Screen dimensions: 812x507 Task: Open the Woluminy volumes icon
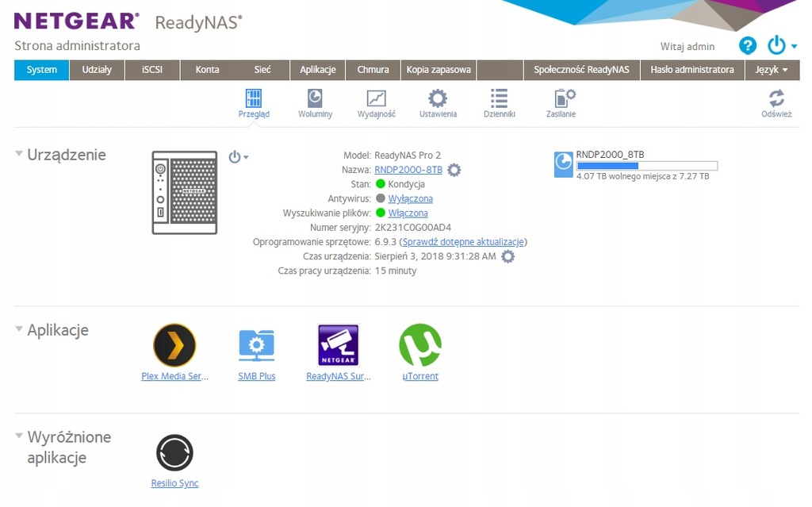pyautogui.click(x=315, y=98)
